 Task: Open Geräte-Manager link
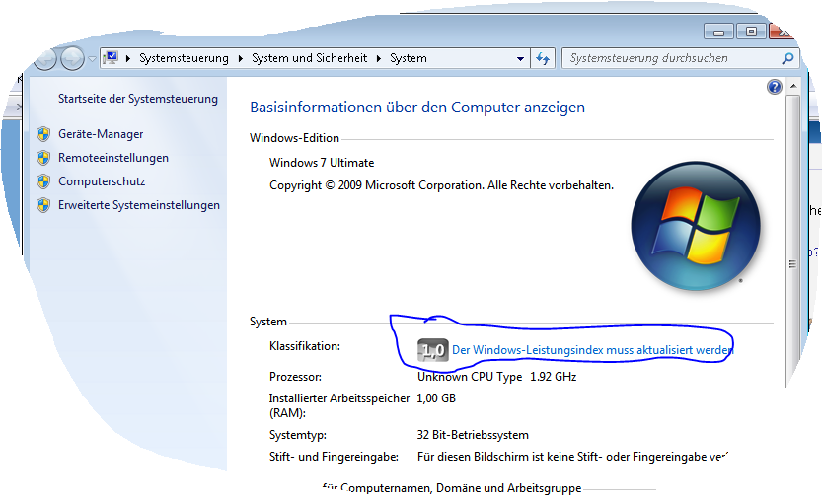click(101, 134)
